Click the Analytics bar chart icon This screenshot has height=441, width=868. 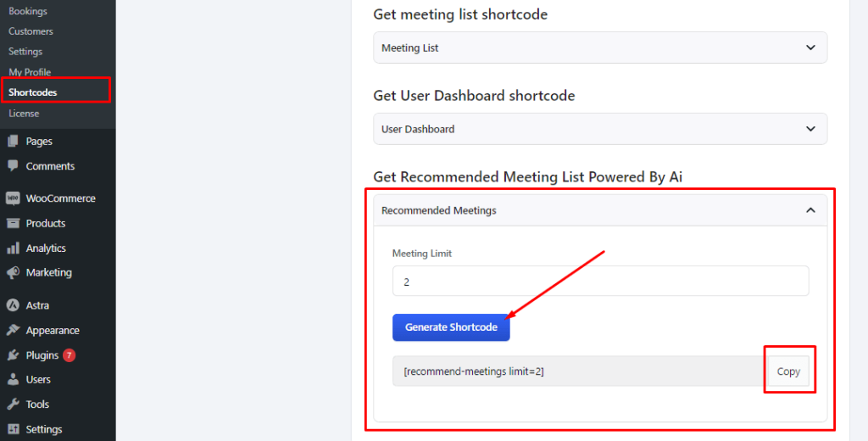(13, 248)
